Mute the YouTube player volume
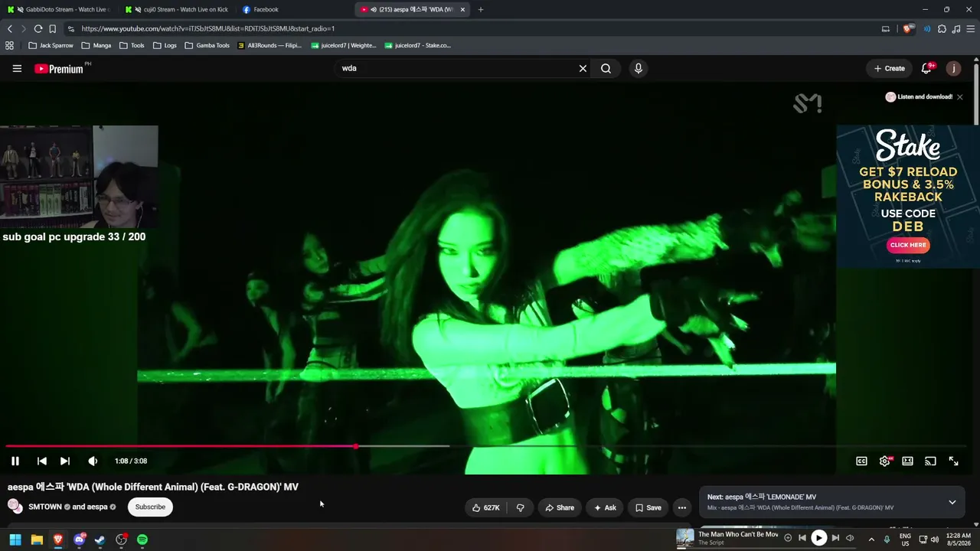 [x=93, y=461]
